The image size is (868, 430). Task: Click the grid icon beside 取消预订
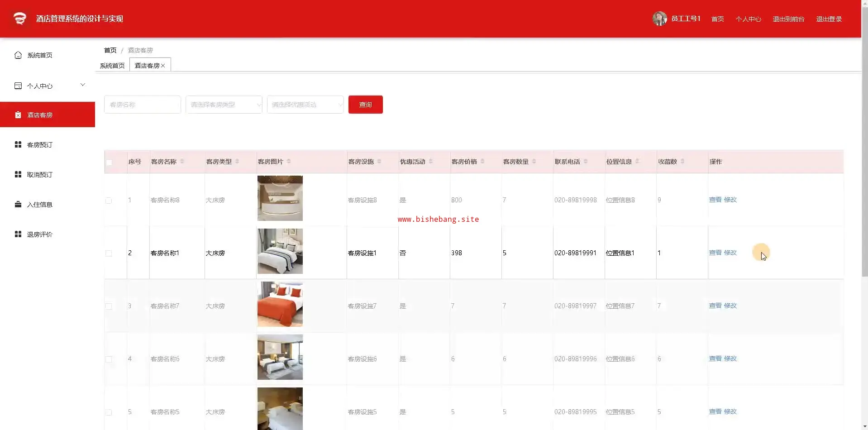pyautogui.click(x=18, y=175)
